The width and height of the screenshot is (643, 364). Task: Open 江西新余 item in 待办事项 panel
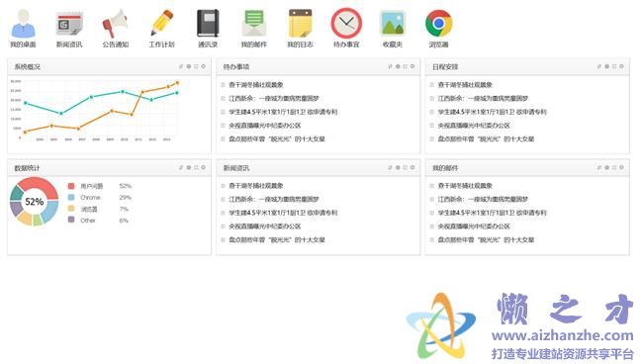click(x=273, y=98)
